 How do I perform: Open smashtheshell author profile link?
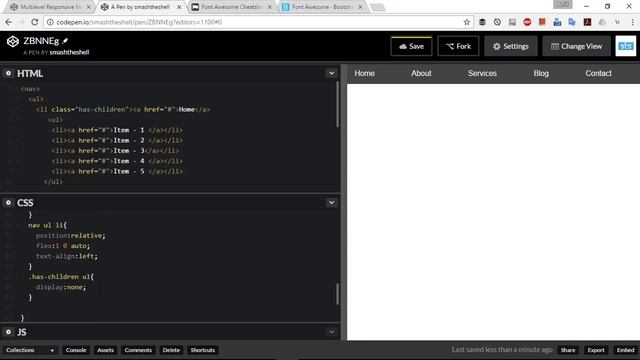(x=69, y=52)
